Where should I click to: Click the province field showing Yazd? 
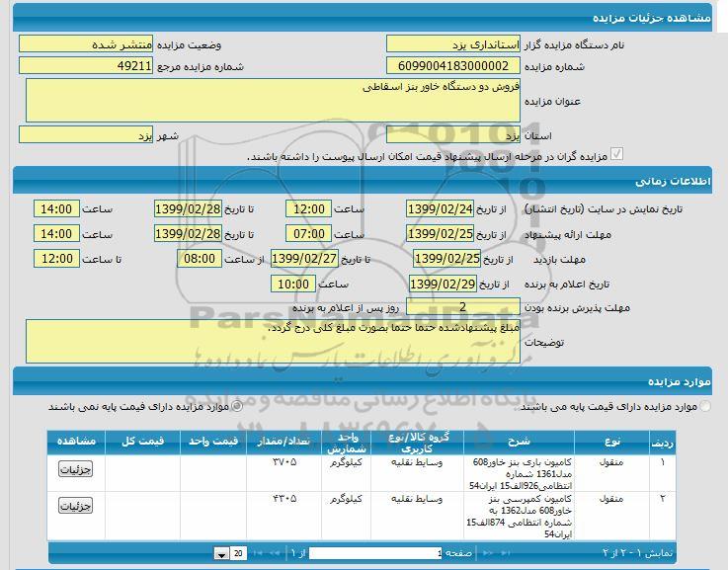453,135
